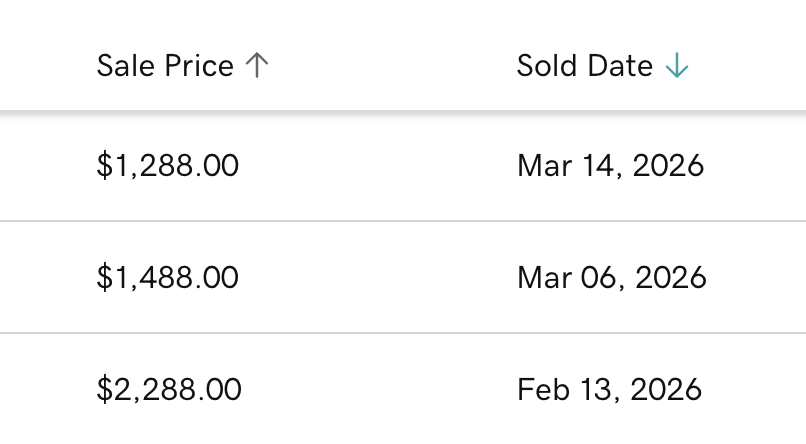Click the Mar 06, 2026 sold date

tap(611, 277)
